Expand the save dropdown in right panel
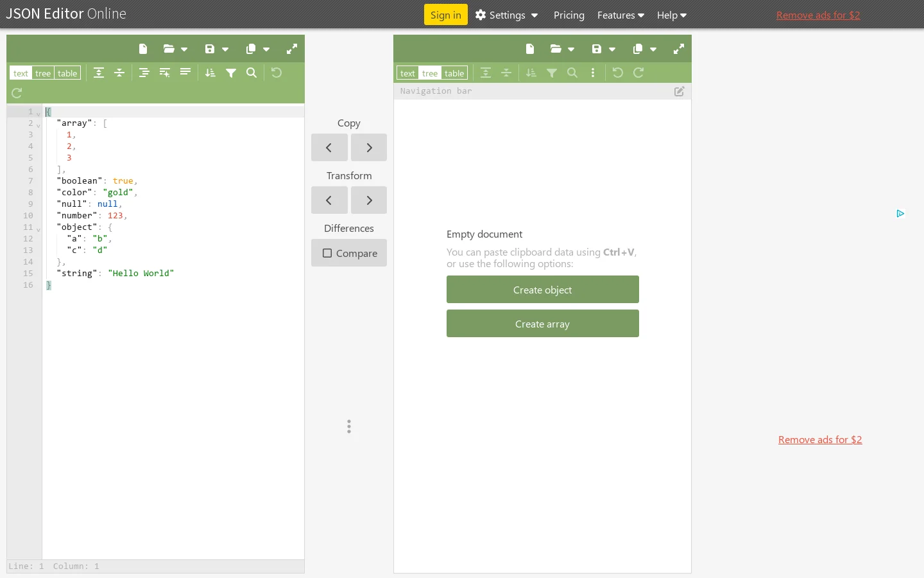 click(x=612, y=49)
